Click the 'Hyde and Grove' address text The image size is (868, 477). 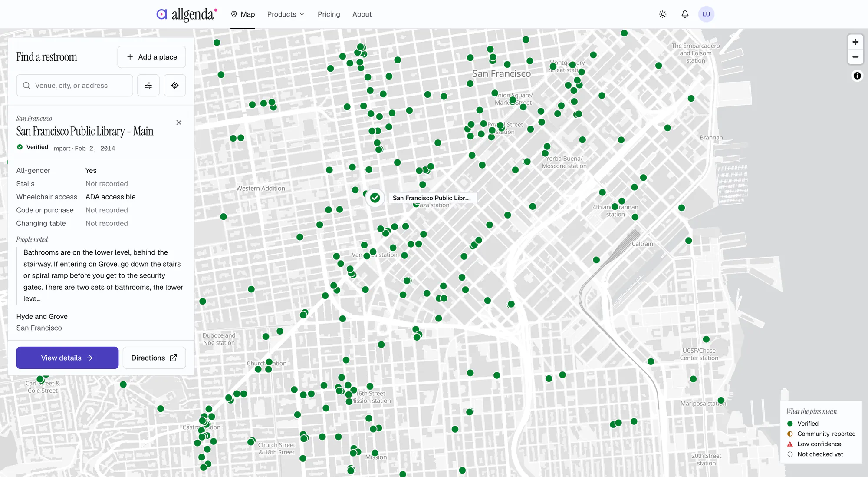click(42, 316)
